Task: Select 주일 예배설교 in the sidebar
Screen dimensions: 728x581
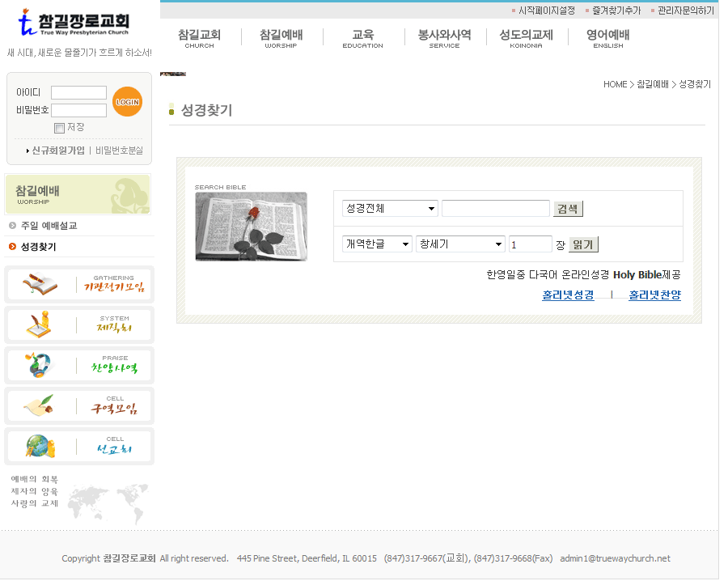Action: [x=49, y=226]
